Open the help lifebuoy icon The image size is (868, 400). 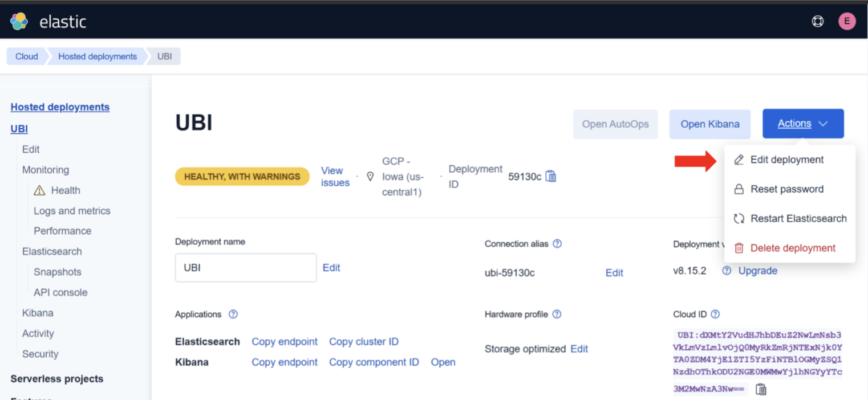(818, 22)
